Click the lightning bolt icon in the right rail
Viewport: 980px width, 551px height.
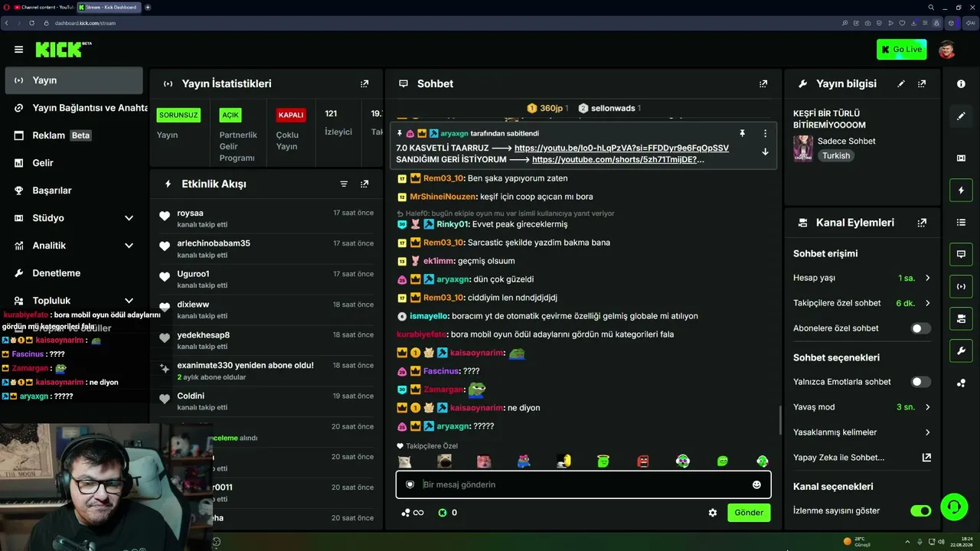pos(961,190)
